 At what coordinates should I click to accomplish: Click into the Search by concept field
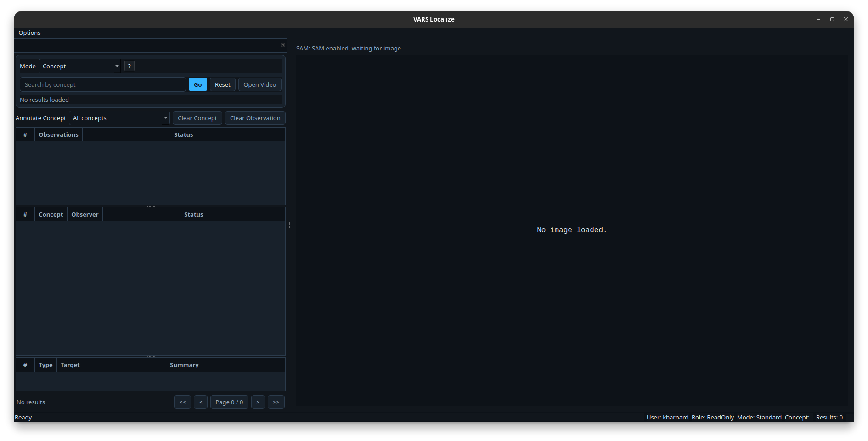(x=103, y=84)
